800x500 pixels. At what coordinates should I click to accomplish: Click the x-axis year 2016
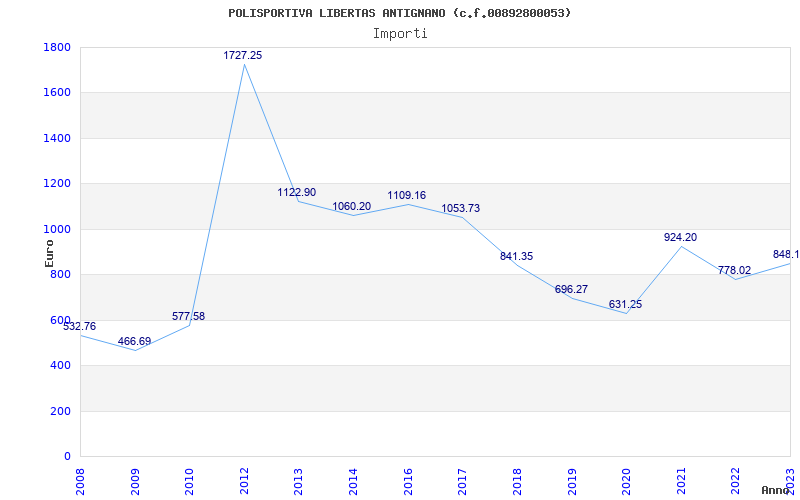[408, 482]
